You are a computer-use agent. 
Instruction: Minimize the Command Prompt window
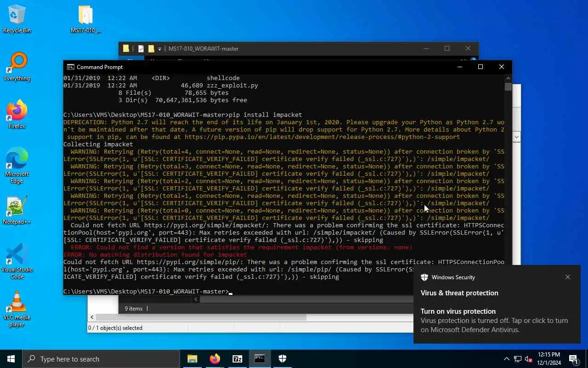click(x=459, y=67)
